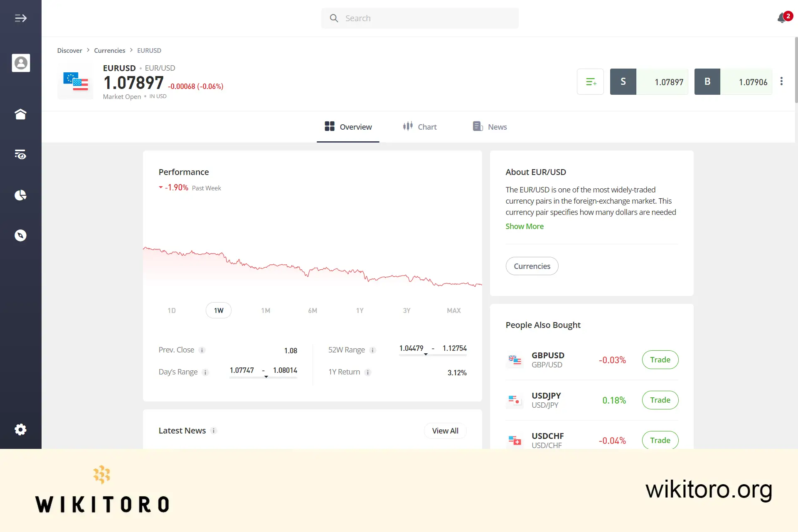Click the settings gear icon

(20, 429)
